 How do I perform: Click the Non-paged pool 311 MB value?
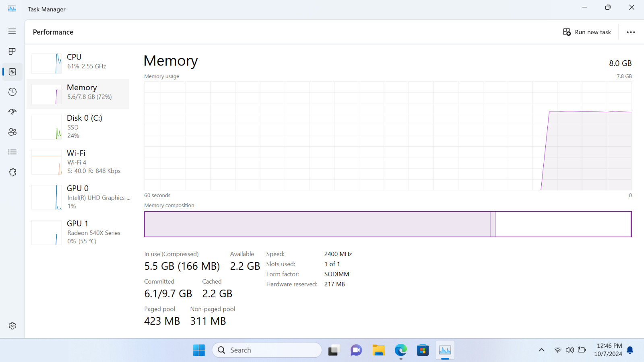[x=208, y=321]
